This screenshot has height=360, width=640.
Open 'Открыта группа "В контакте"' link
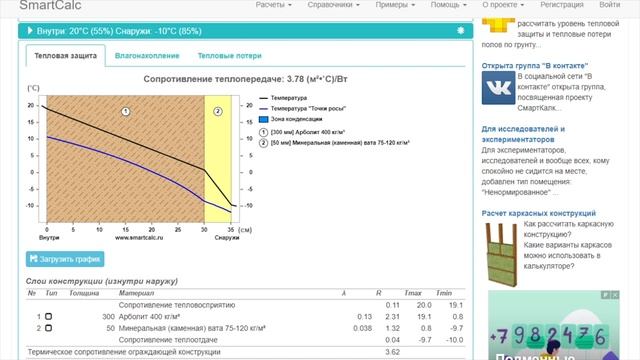(x=535, y=65)
